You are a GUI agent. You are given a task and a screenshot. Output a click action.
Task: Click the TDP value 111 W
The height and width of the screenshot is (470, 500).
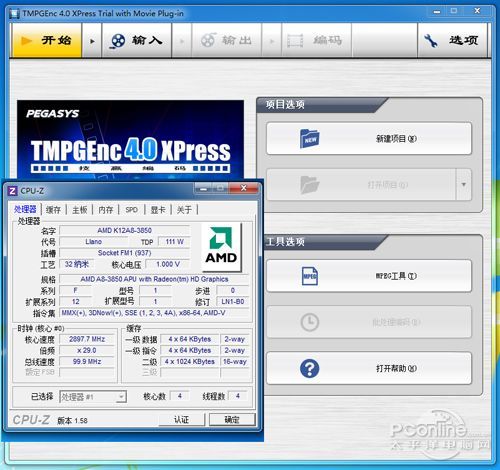coord(174,242)
